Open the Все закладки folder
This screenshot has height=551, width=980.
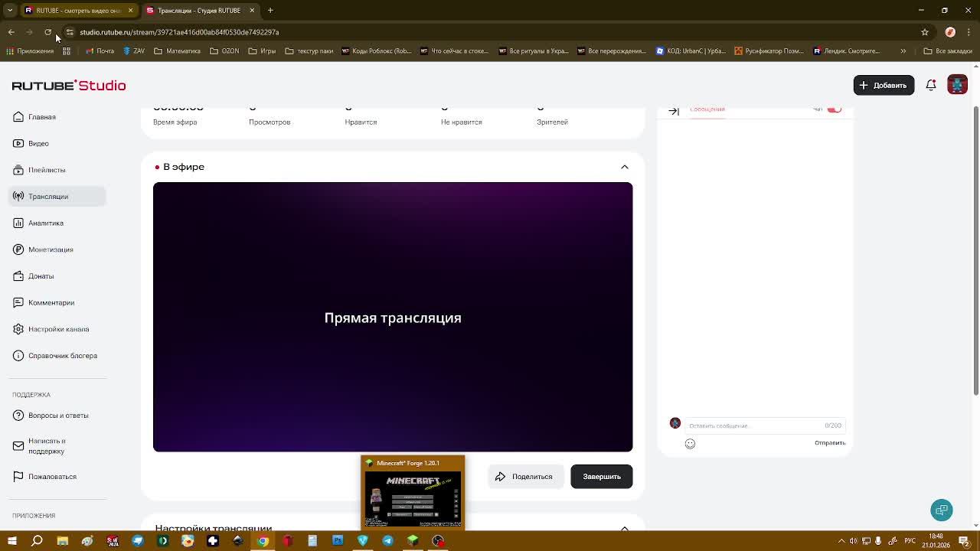pos(948,51)
